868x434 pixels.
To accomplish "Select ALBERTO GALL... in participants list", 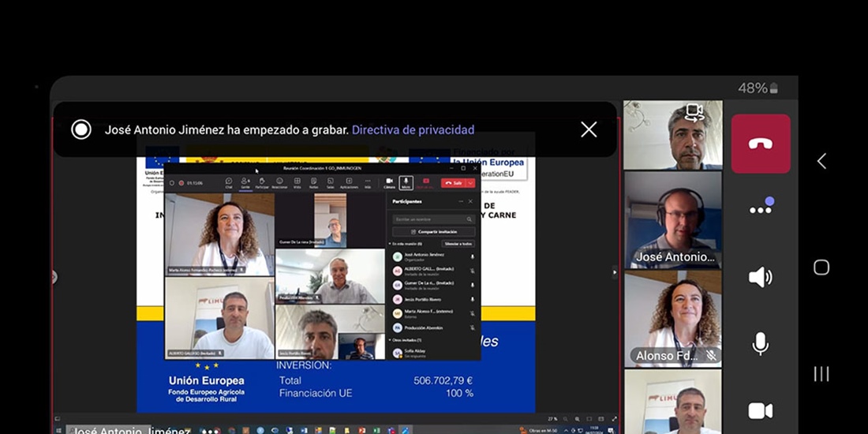I will click(433, 271).
